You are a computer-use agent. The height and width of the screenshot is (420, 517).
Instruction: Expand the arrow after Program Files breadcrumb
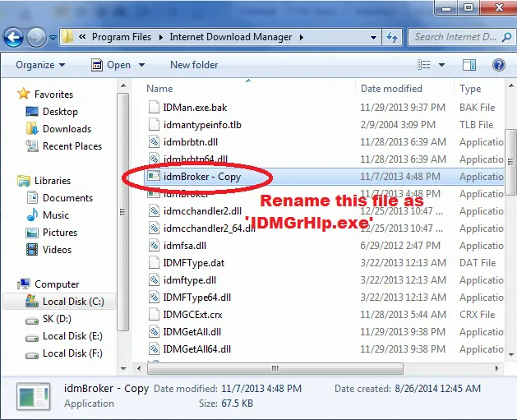pyautogui.click(x=160, y=37)
